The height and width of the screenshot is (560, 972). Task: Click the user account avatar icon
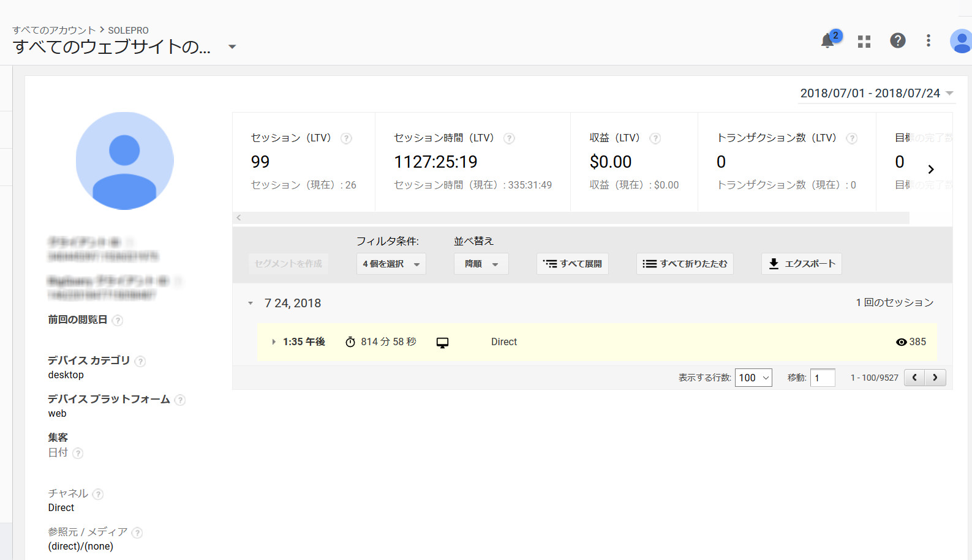click(x=960, y=41)
